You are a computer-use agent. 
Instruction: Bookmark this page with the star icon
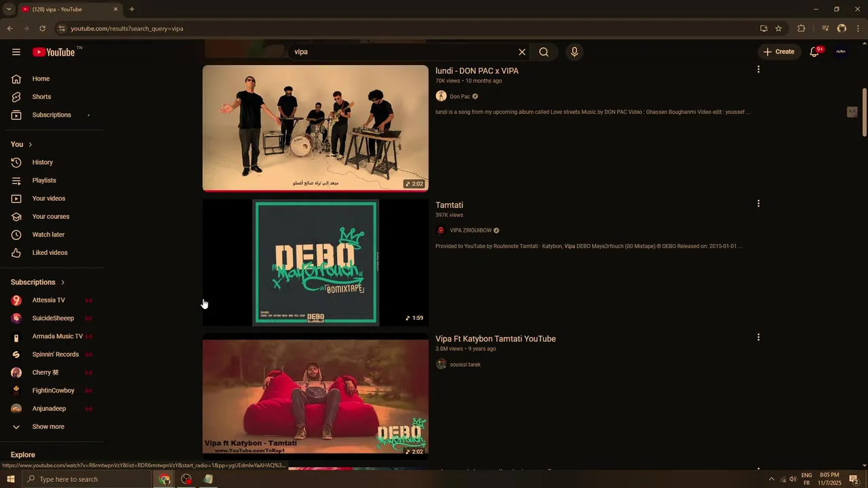pos(778,28)
